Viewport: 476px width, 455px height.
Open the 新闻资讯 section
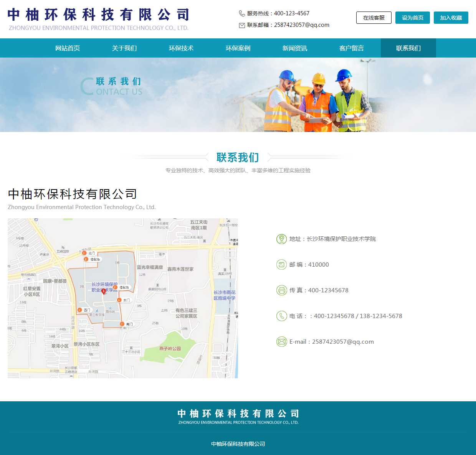[295, 48]
